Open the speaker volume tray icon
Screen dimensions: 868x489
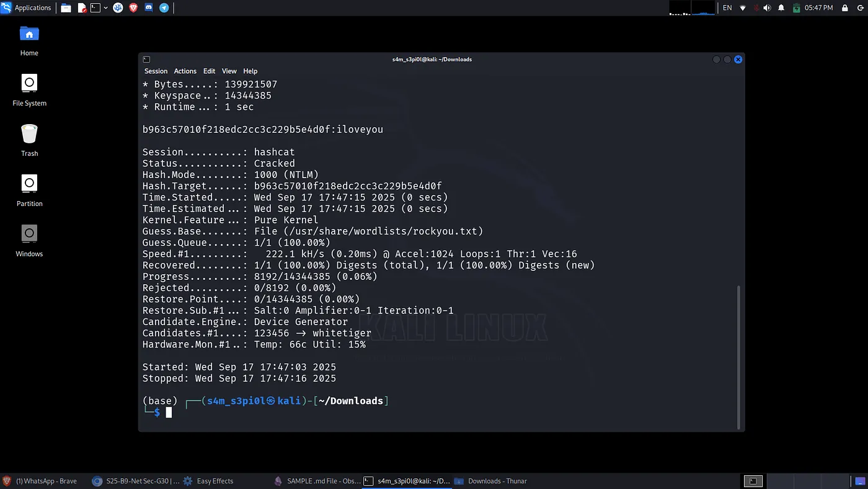[768, 8]
